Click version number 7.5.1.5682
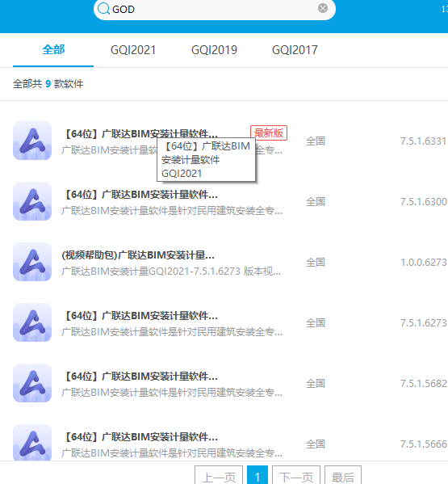Screen dimensions: 448x484 pos(423,383)
